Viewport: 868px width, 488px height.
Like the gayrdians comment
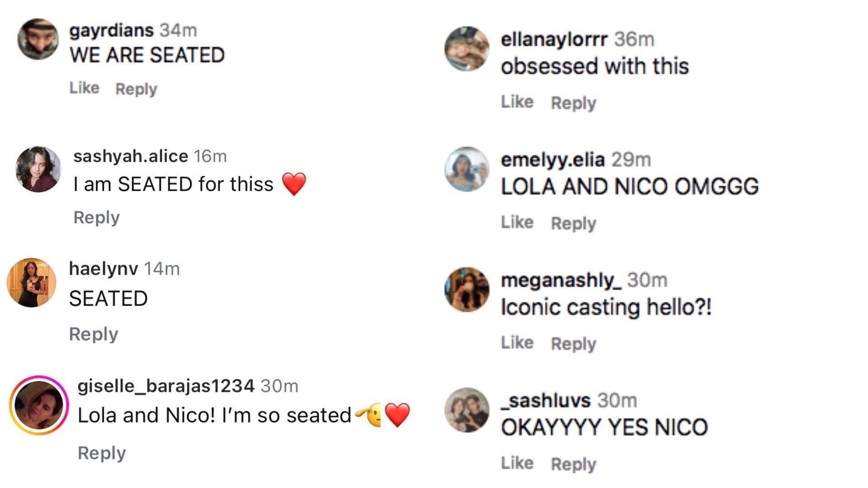click(84, 88)
